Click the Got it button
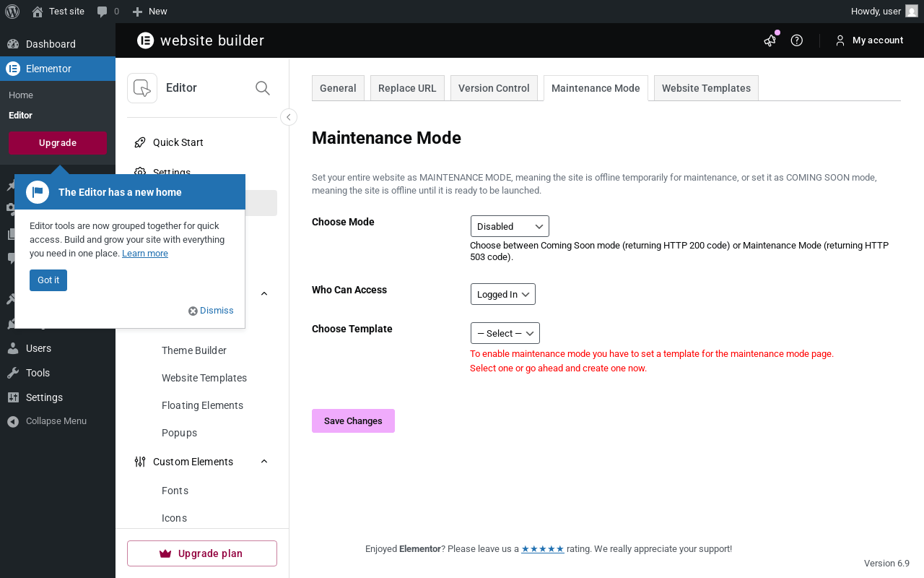This screenshot has height=578, width=924. click(x=48, y=280)
